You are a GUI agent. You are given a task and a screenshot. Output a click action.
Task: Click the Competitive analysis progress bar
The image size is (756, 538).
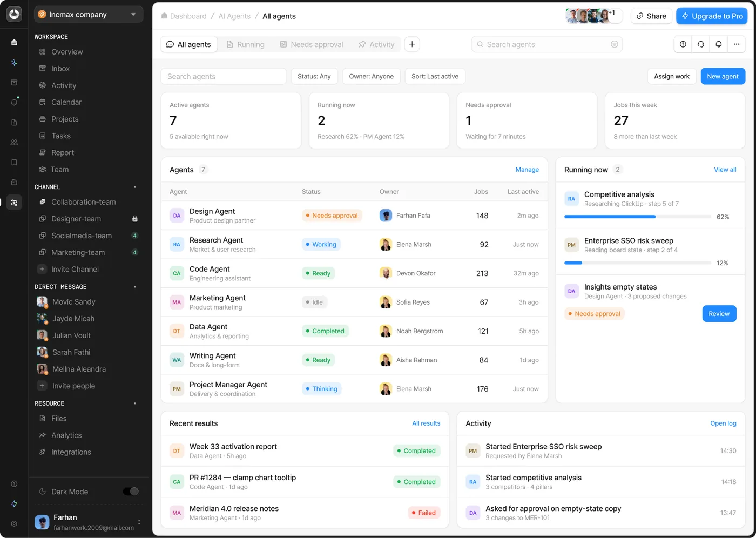(638, 217)
